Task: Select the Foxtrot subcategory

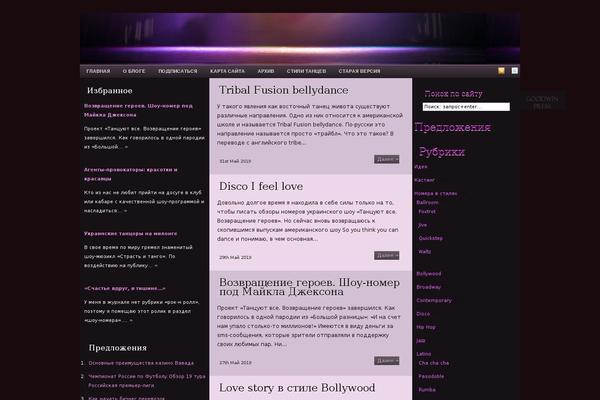Action: point(427,211)
